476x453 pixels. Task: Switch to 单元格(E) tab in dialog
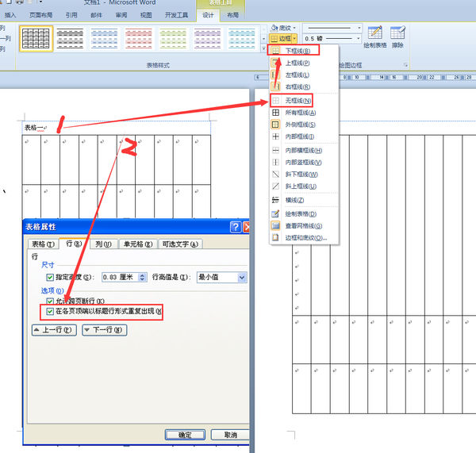coord(138,244)
